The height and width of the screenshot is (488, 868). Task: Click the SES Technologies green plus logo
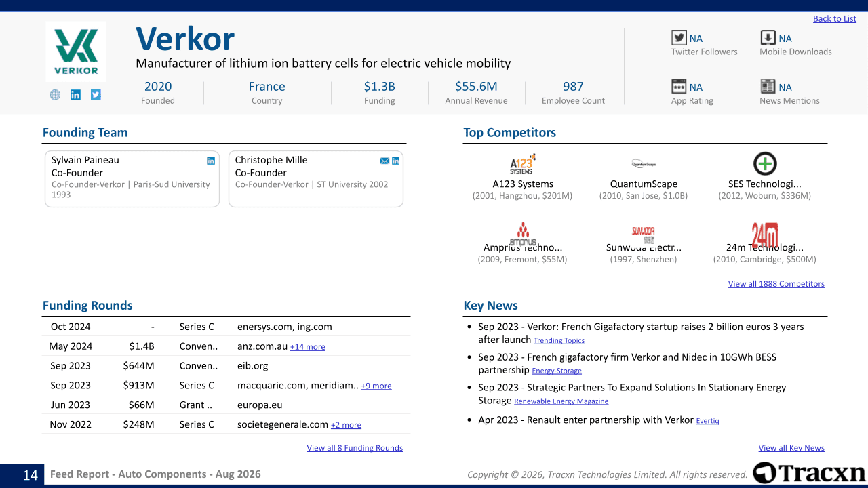coord(765,164)
